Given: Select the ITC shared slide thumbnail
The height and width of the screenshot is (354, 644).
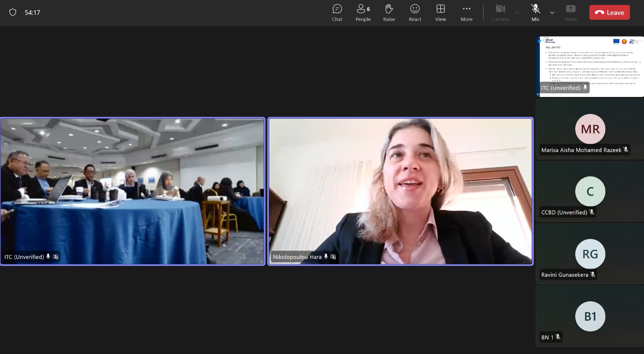Looking at the screenshot, I should pos(590,66).
